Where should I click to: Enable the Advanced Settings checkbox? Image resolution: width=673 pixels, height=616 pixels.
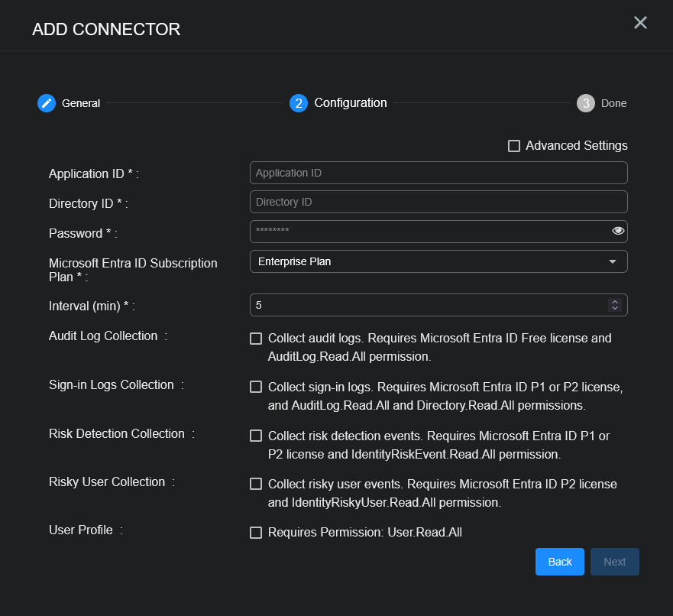point(514,146)
